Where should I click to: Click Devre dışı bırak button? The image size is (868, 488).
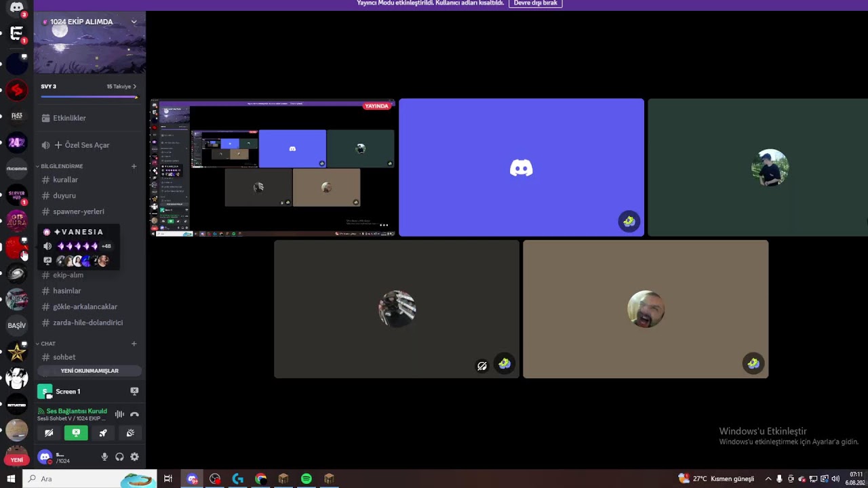pos(535,3)
